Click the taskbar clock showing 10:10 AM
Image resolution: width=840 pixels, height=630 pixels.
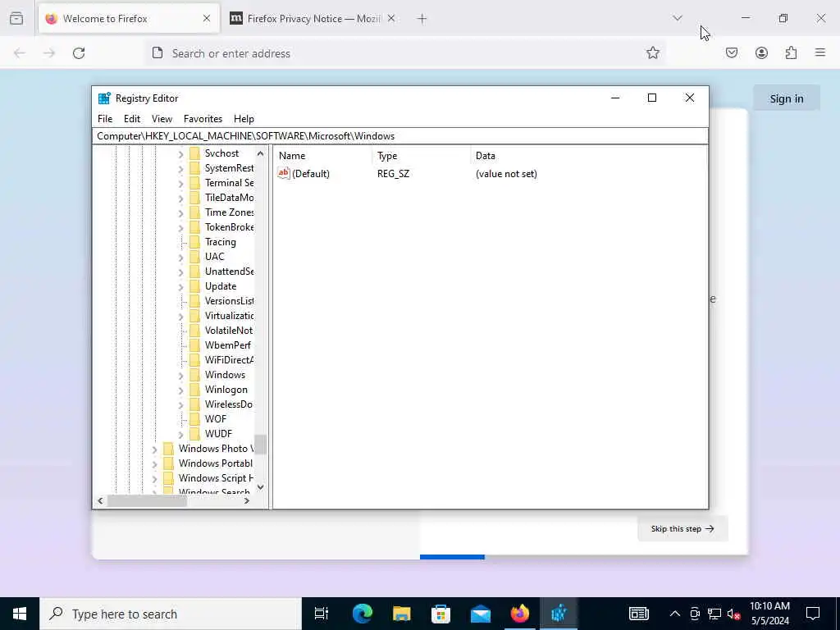tap(769, 614)
